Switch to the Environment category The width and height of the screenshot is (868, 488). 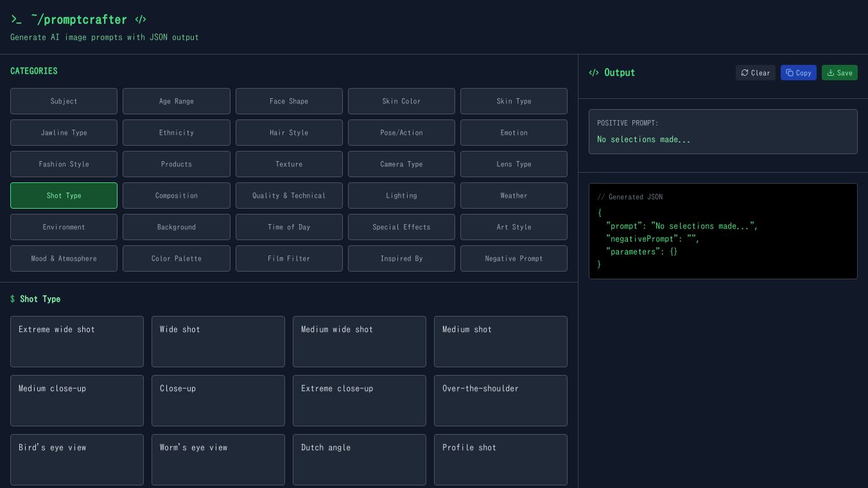[x=64, y=227]
